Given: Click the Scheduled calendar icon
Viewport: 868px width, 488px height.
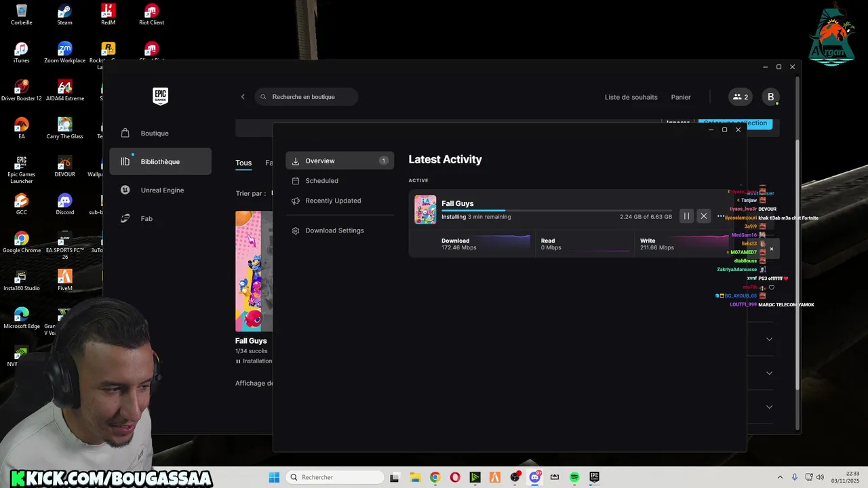Looking at the screenshot, I should [x=296, y=181].
